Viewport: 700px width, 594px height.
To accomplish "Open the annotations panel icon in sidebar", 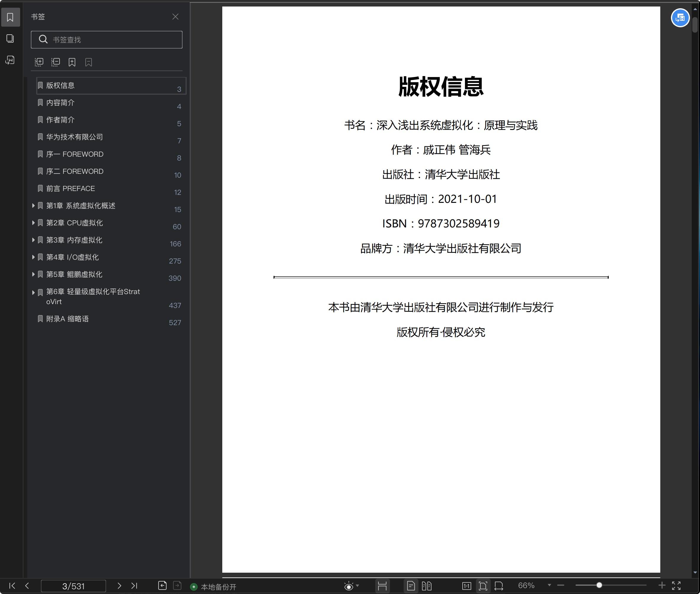I will point(10,60).
